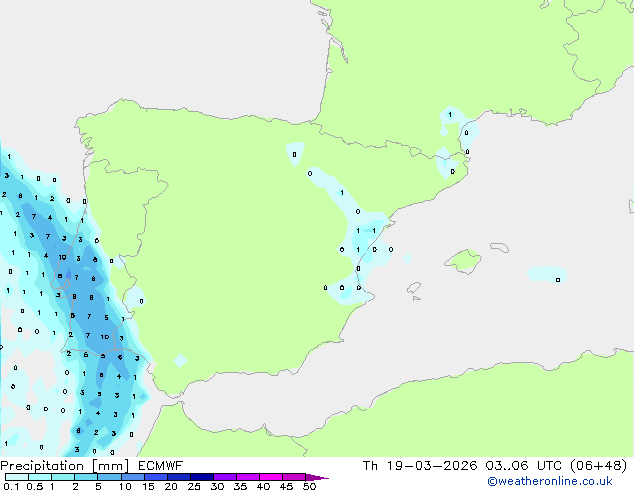The width and height of the screenshot is (634, 490).
Task: Click the 'Precipitation [mm]' title text
Action: 65,466
